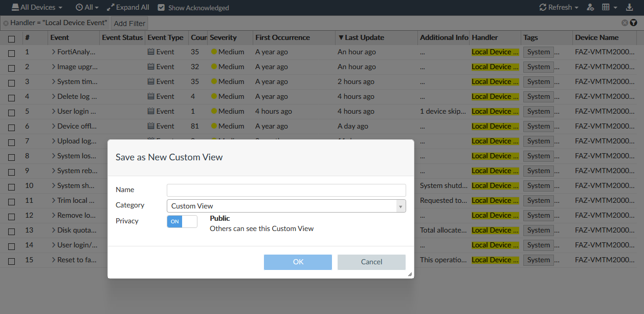Tick the checkbox for event row 1
The width and height of the screenshot is (644, 314).
[12, 52]
